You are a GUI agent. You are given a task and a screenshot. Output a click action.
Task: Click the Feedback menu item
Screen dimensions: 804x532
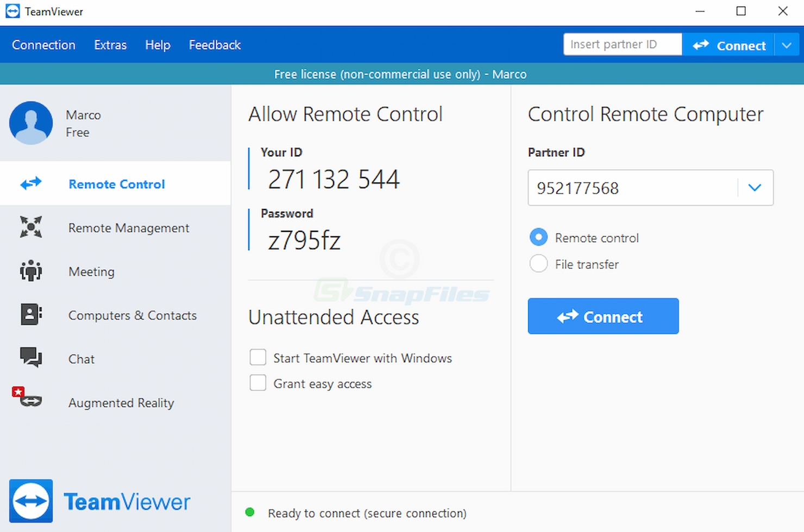tap(215, 45)
